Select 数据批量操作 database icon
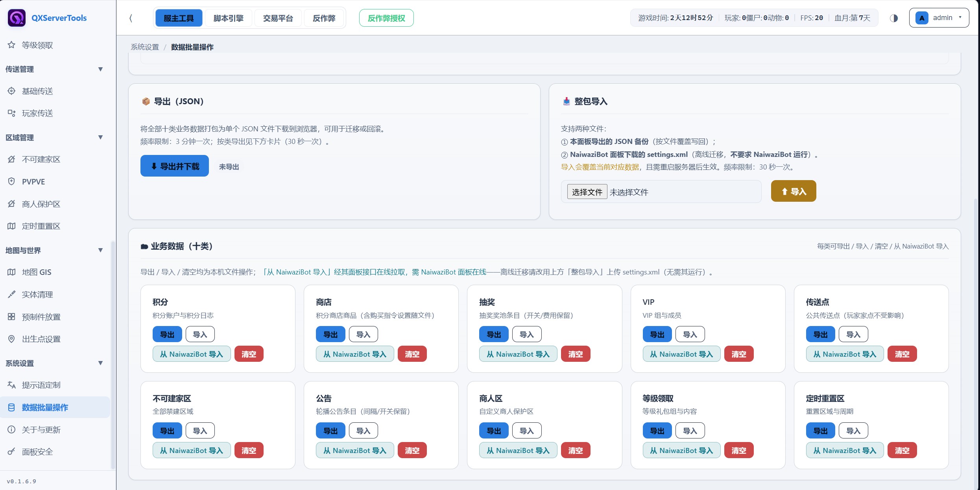The width and height of the screenshot is (980, 490). coord(11,407)
